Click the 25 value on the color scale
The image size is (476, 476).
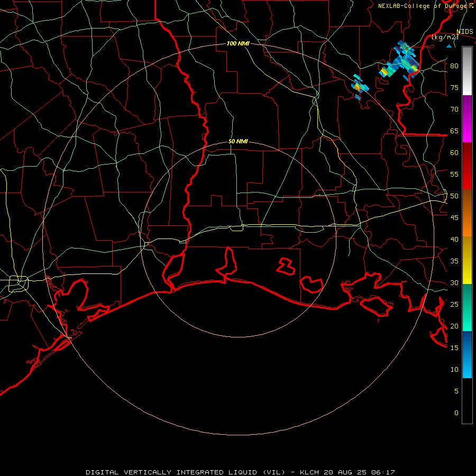[x=454, y=305]
